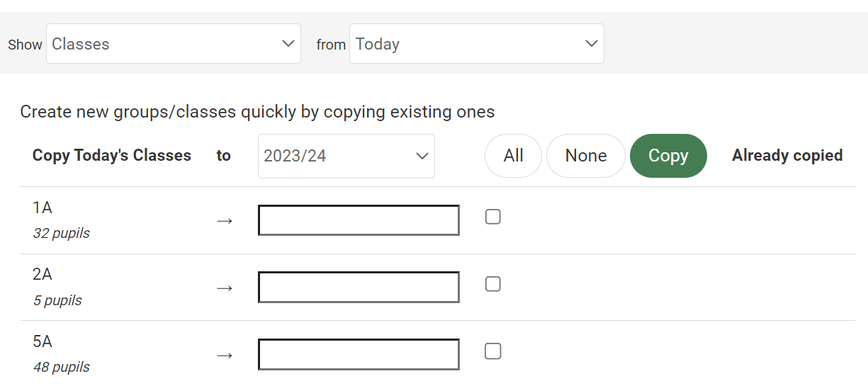Focus the new name field for 5A
This screenshot has width=868, height=386.
point(359,355)
